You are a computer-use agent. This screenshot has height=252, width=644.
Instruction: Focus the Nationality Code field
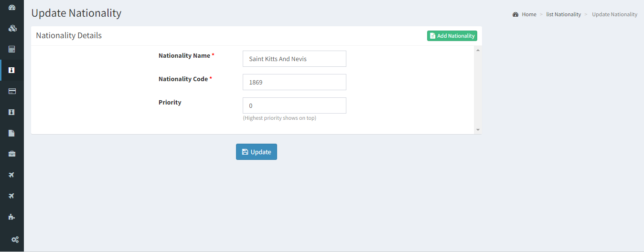tap(294, 82)
